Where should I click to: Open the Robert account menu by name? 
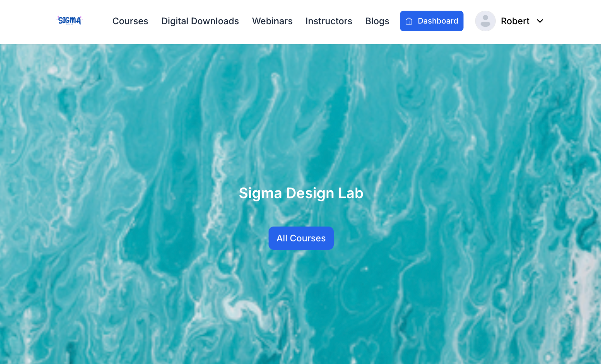point(515,21)
